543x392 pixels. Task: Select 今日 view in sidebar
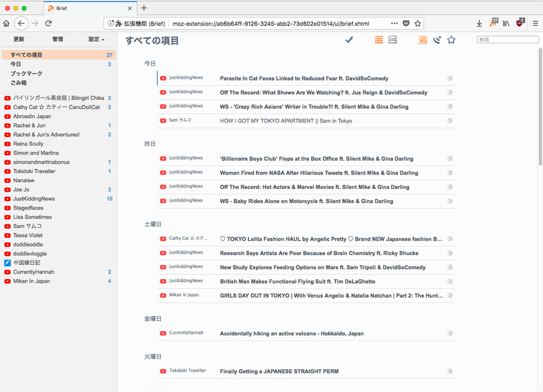point(58,64)
